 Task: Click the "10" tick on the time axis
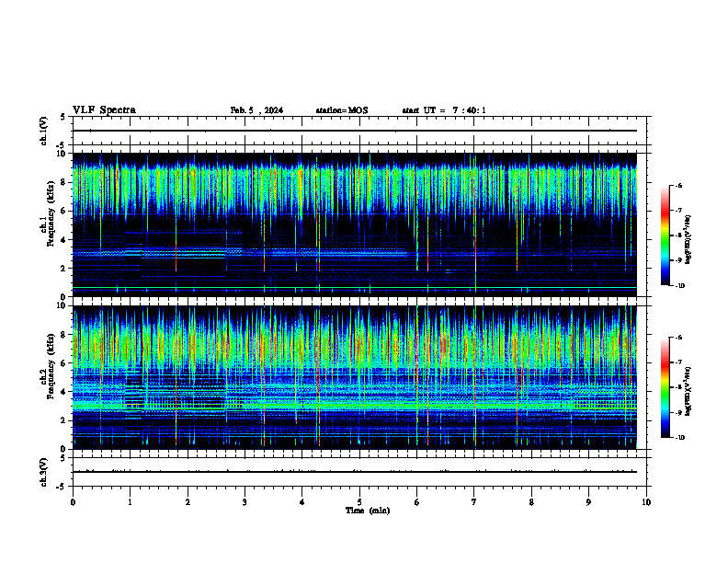pos(646,502)
